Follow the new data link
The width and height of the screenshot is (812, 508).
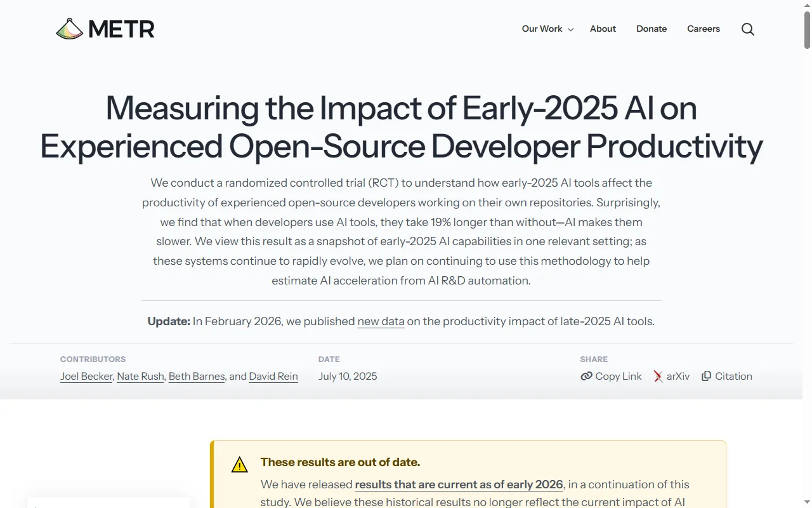pos(381,321)
